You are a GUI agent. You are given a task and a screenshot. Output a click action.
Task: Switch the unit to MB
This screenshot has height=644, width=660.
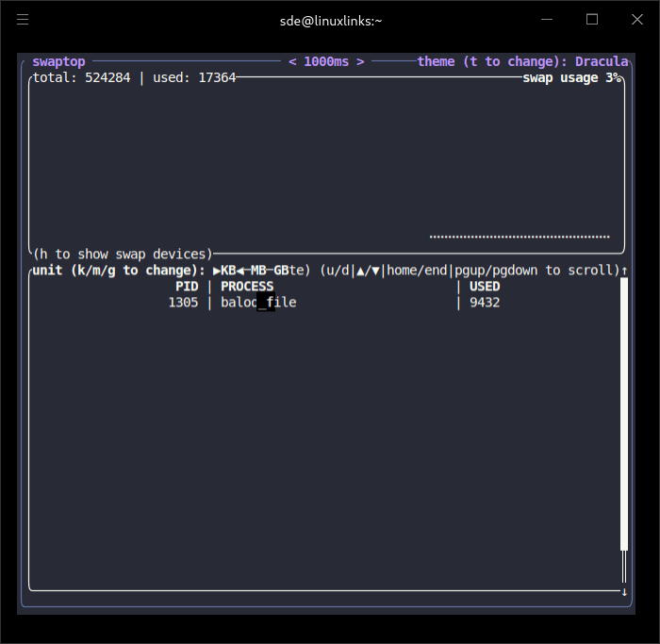(258, 271)
